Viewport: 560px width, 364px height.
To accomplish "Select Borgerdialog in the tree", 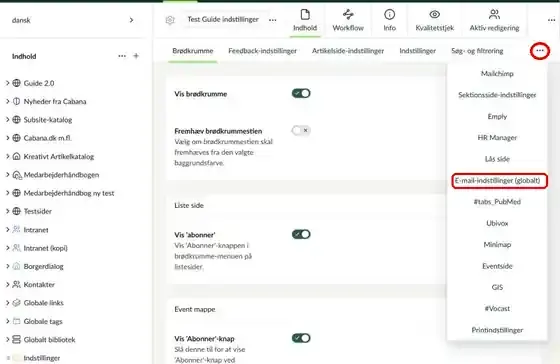I will pyautogui.click(x=44, y=266).
